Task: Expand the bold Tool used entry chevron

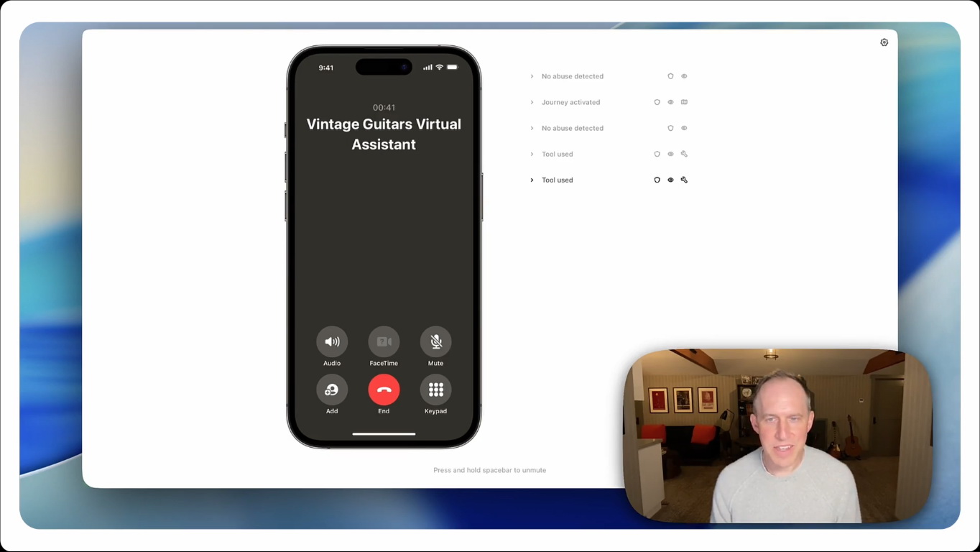Action: click(x=532, y=180)
